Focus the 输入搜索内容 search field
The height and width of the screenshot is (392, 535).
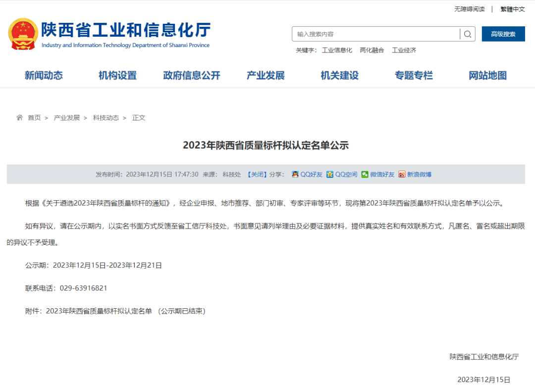coord(376,34)
